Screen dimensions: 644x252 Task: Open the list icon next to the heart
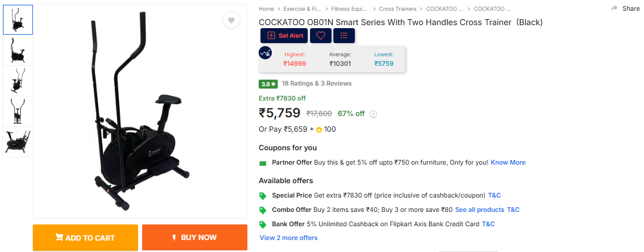[344, 36]
